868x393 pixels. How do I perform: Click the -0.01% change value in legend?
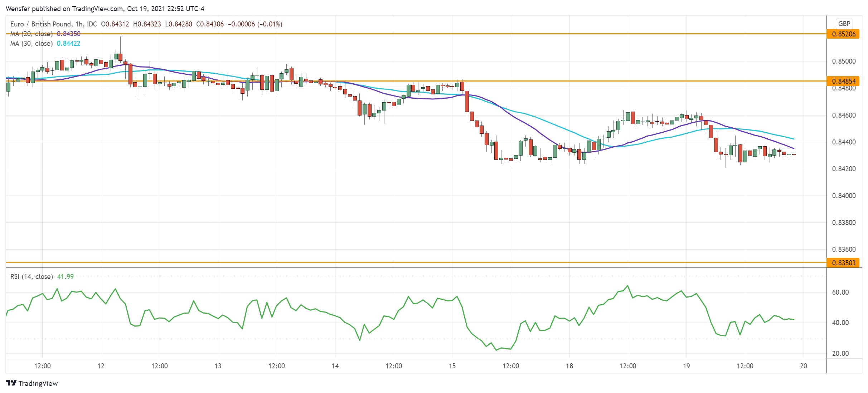pyautogui.click(x=270, y=24)
